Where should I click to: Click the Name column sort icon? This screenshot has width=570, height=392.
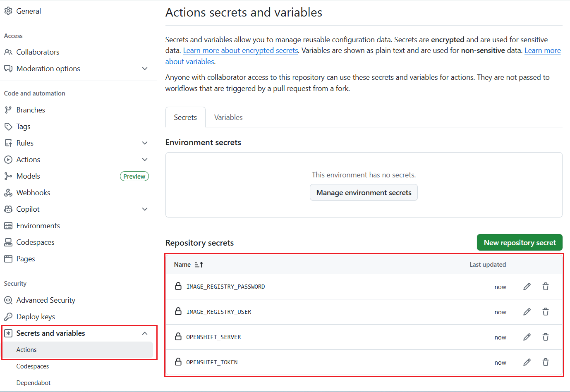(x=199, y=265)
